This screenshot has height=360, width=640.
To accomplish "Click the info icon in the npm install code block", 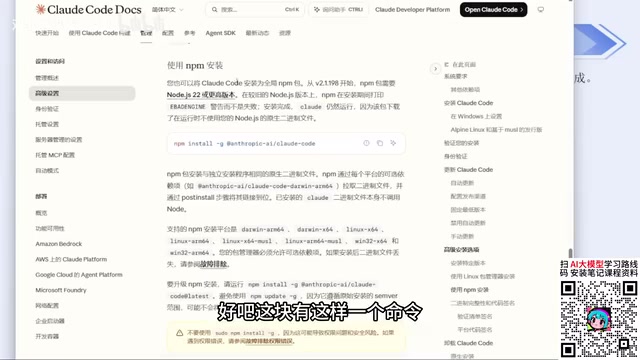I will pyautogui.click(x=366, y=143).
